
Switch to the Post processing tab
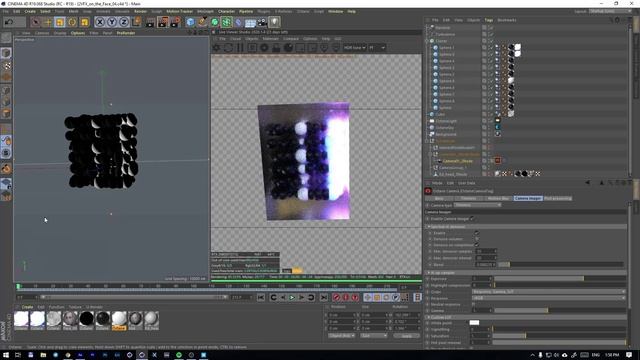[x=558, y=198]
